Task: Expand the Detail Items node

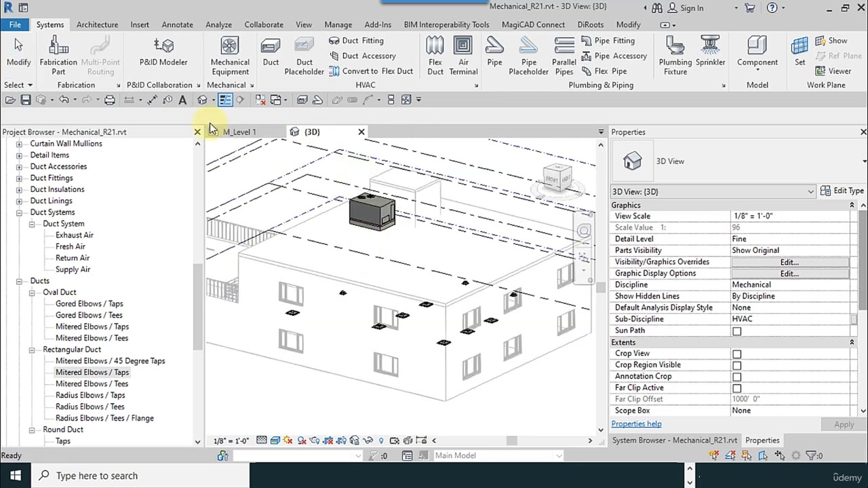Action: point(19,155)
